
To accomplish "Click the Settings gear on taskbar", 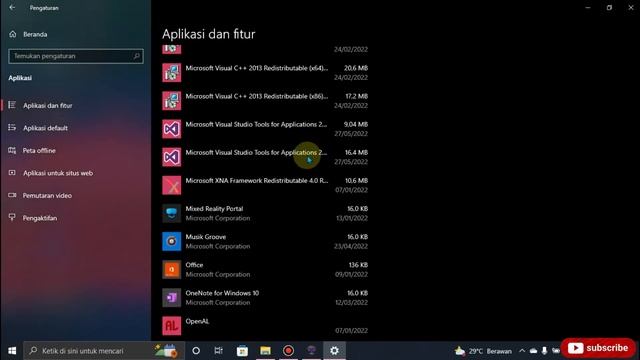I will (x=334, y=351).
